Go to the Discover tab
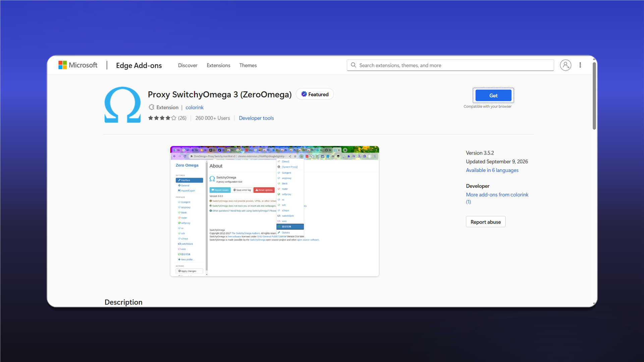Viewport: 644px width, 362px height. click(187, 65)
